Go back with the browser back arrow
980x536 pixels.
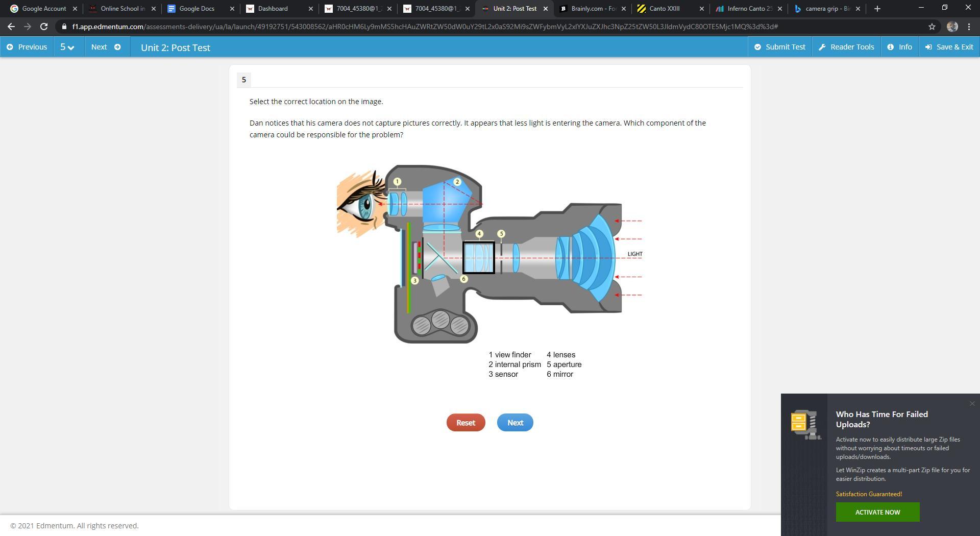click(x=11, y=27)
